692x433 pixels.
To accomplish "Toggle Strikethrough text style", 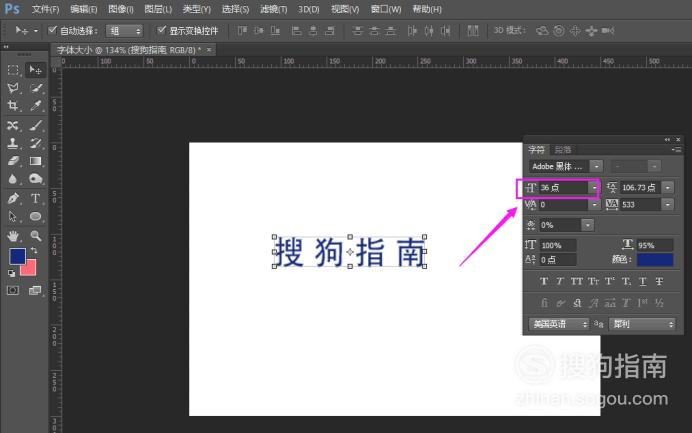I will [659, 281].
